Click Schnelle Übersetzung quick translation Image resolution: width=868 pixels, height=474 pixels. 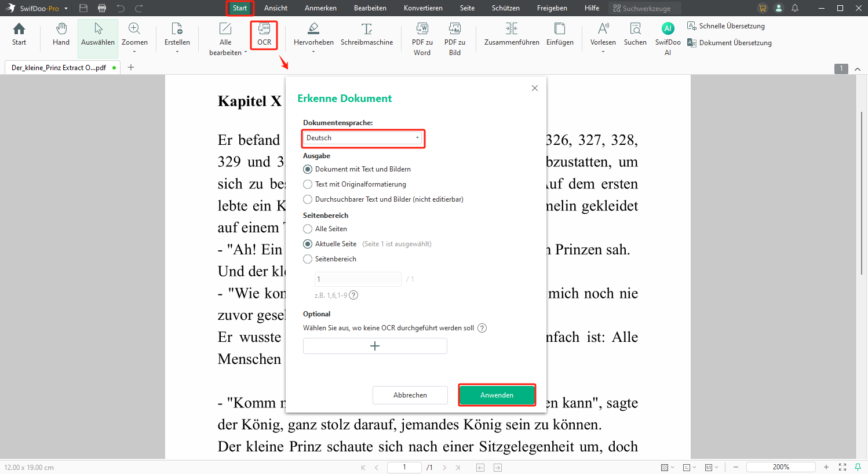click(726, 26)
